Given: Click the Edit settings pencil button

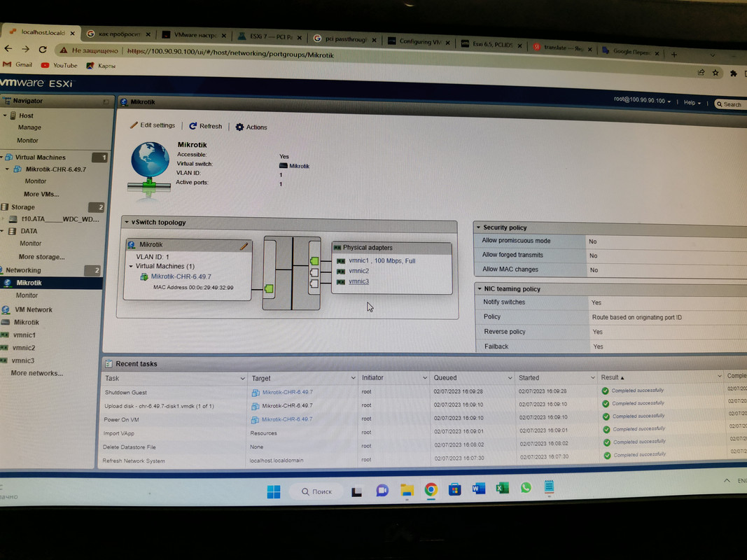Looking at the screenshot, I should click(153, 125).
